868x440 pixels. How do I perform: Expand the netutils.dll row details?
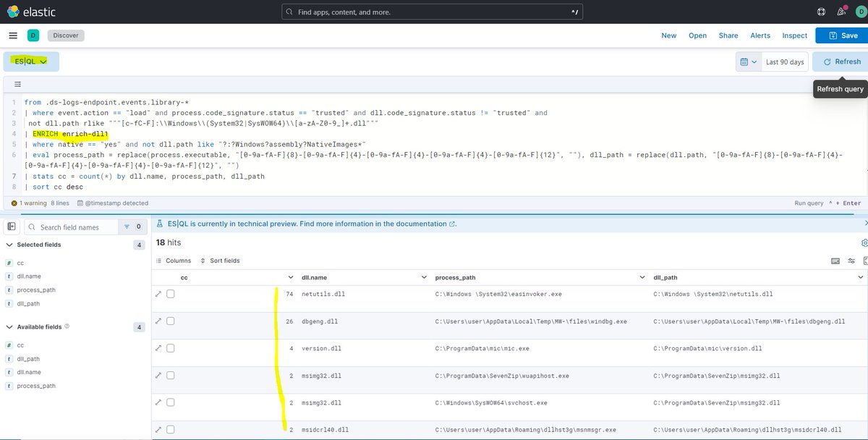coord(158,294)
